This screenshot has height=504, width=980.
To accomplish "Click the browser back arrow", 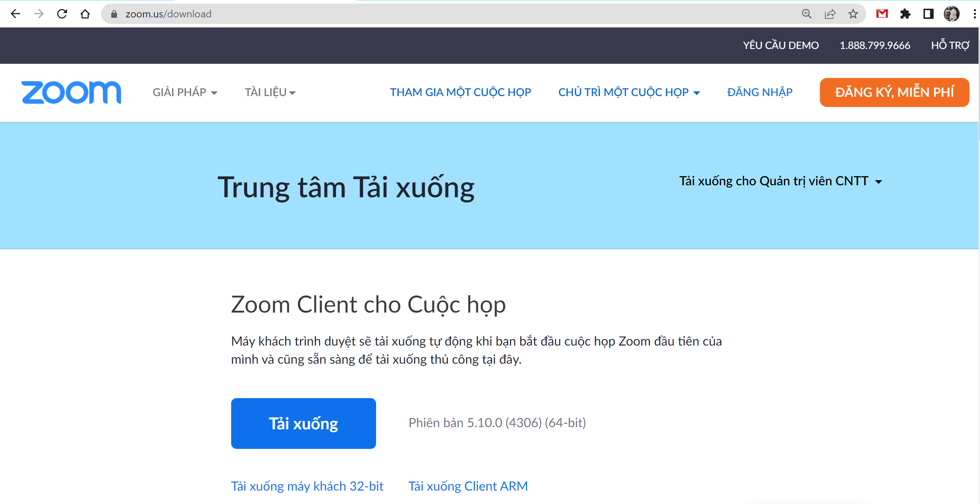I will tap(15, 14).
